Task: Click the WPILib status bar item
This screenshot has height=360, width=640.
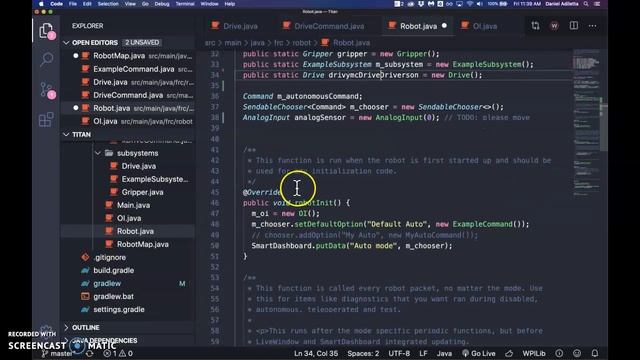Action: 534,353
